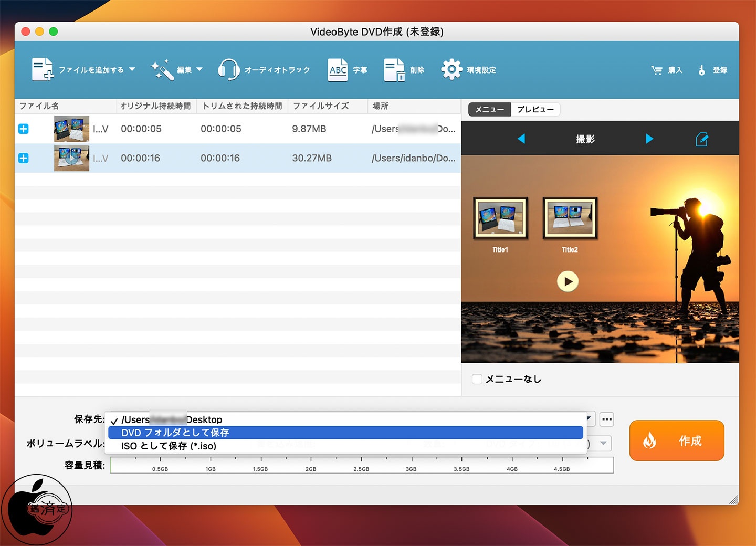The width and height of the screenshot is (756, 546).
Task: Edit menu template with pencil icon
Action: tap(702, 139)
